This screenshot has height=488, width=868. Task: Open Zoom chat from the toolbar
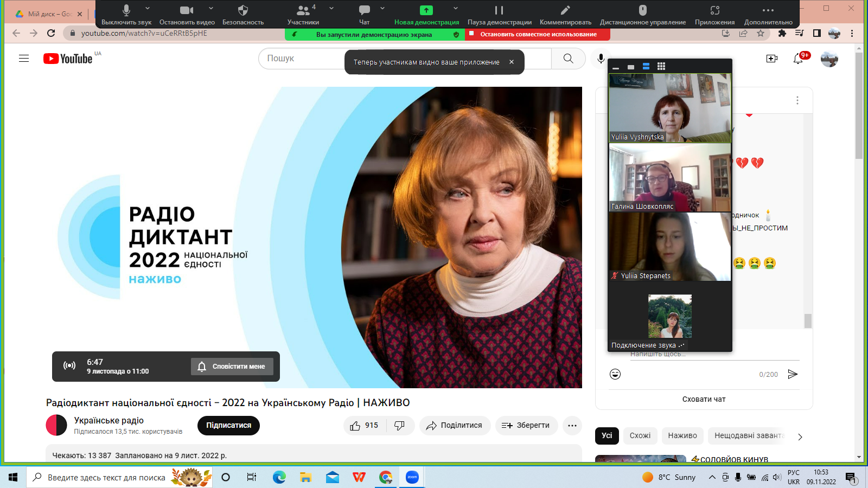tap(365, 10)
